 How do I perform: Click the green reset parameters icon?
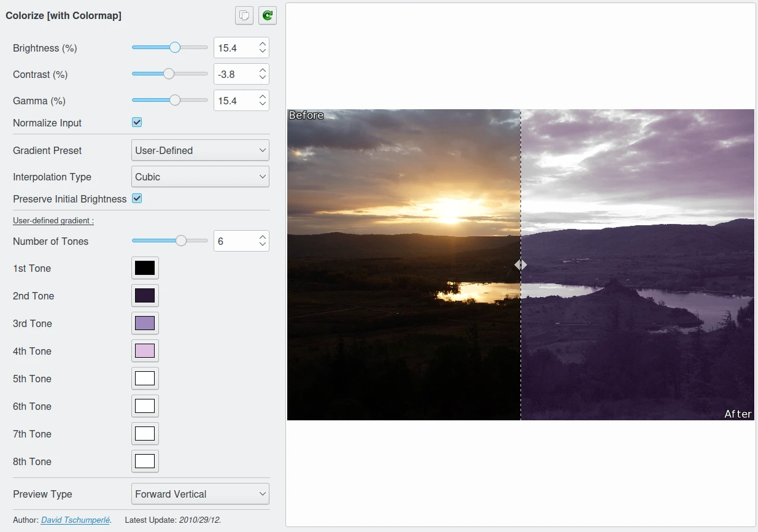tap(267, 15)
